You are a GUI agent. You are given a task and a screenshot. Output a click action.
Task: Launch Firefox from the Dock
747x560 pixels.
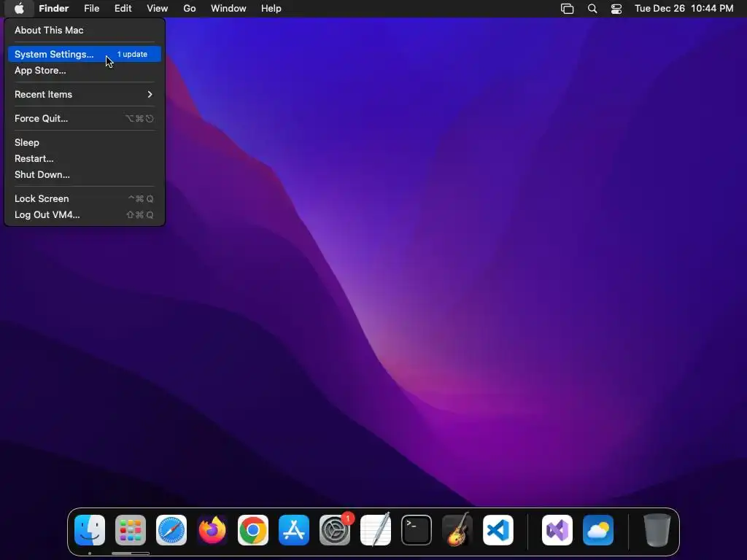click(212, 530)
